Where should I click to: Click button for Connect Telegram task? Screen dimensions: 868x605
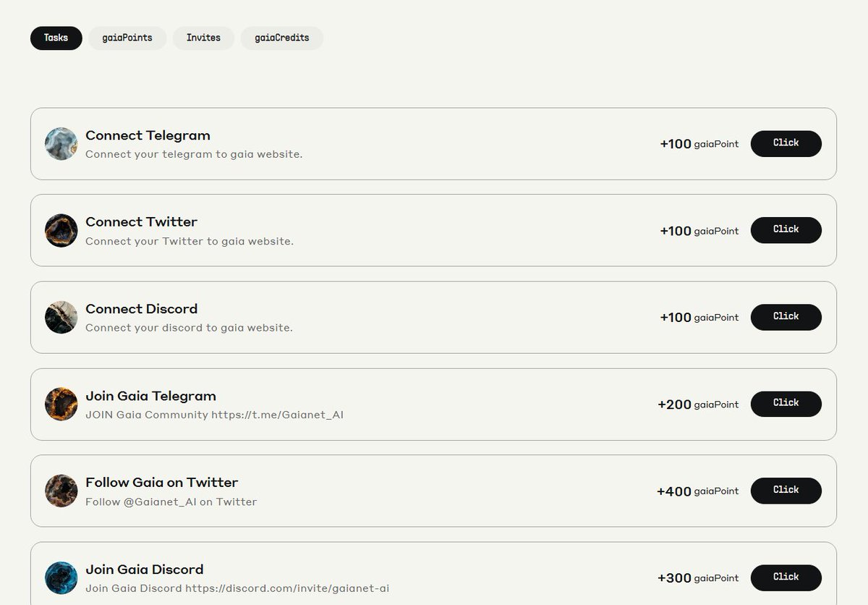(x=786, y=143)
